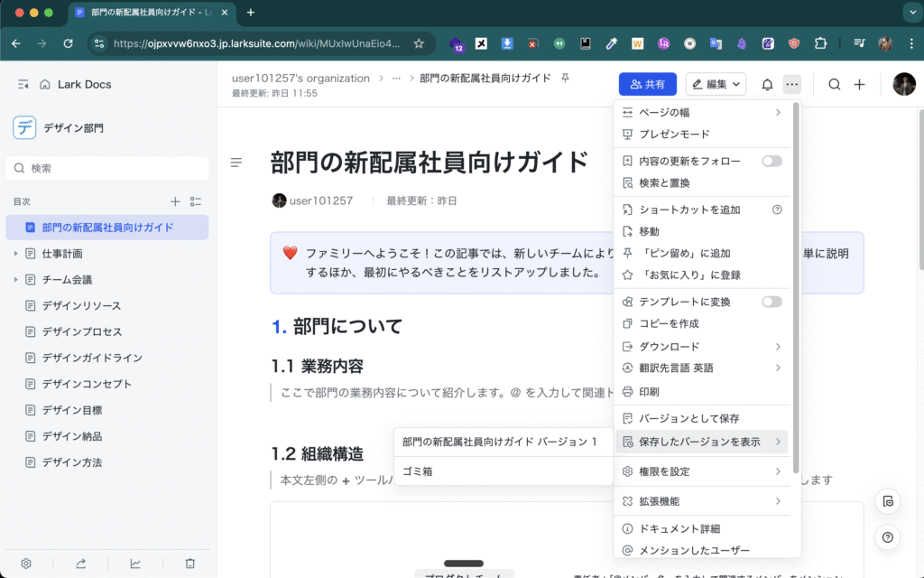The height and width of the screenshot is (578, 924).
Task: Open the trash icon in bottom sidebar
Action: point(190,564)
